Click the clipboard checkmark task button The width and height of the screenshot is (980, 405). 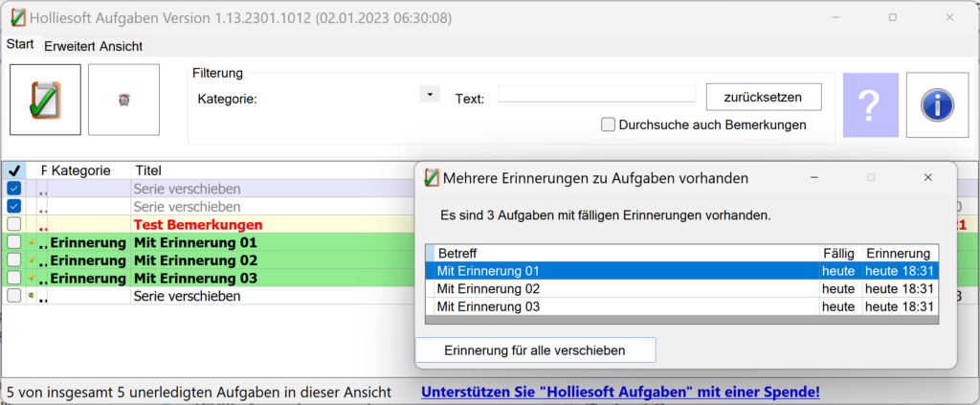pos(45,100)
